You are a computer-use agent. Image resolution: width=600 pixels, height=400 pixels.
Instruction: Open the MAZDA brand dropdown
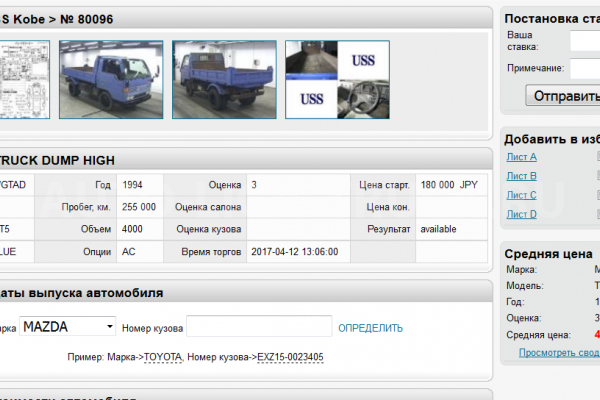point(67,327)
